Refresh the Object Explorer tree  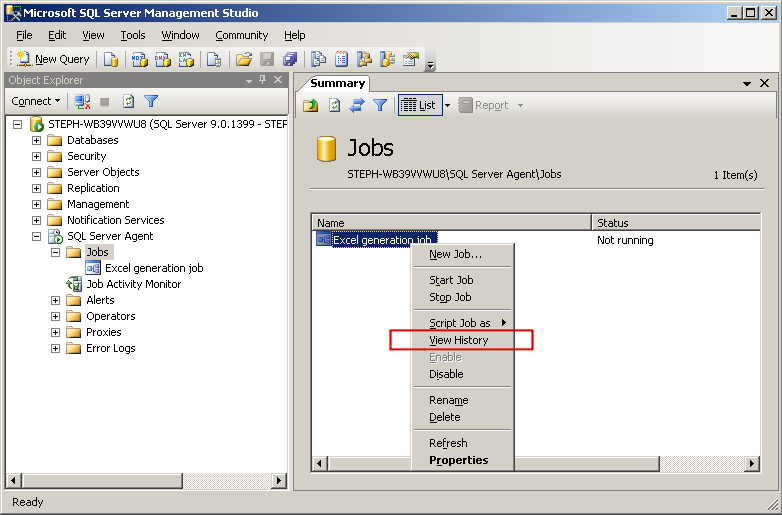pos(128,102)
